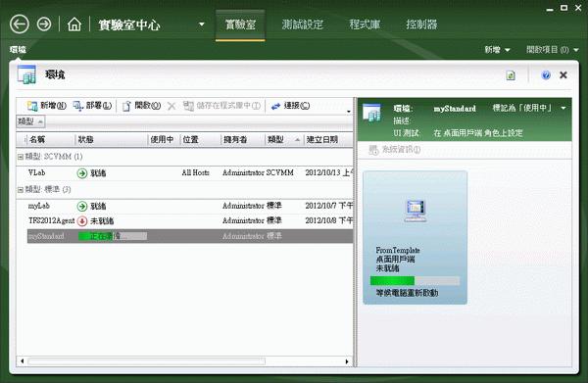Click the 等候電腦重新啟動 status text
The height and width of the screenshot is (383, 588).
407,293
